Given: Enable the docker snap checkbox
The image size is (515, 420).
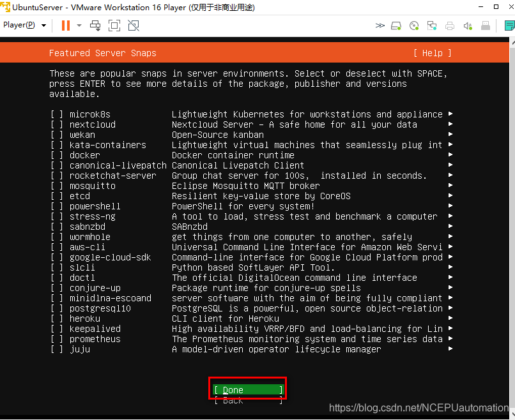Looking at the screenshot, I should click(x=56, y=155).
